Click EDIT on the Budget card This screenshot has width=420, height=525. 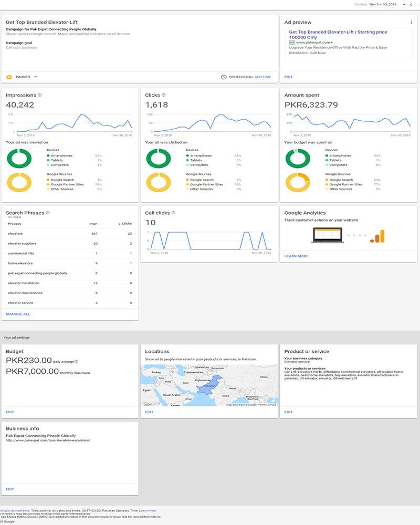[x=10, y=412]
